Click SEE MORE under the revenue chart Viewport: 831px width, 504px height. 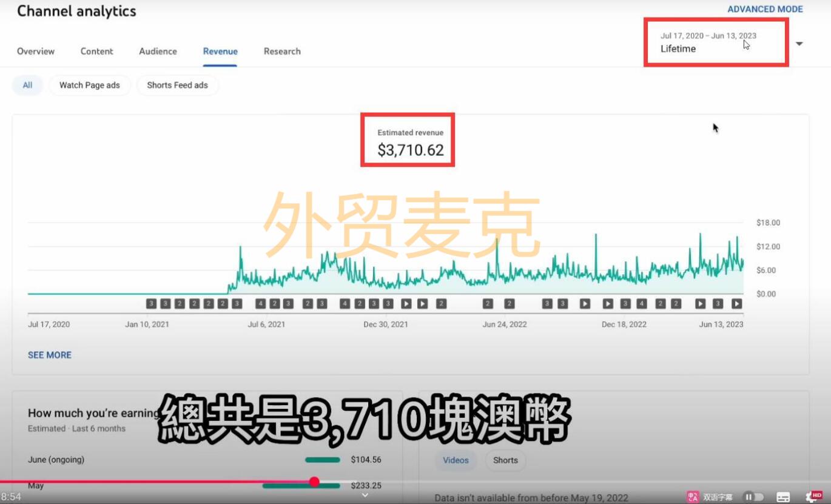tap(50, 355)
